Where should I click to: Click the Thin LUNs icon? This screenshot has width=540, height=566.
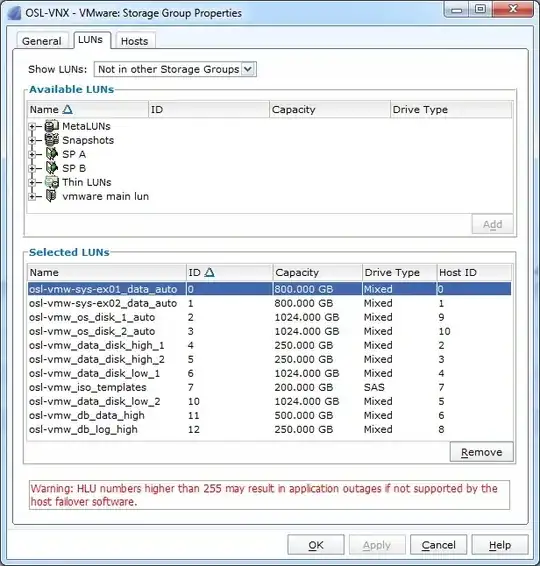coord(52,182)
